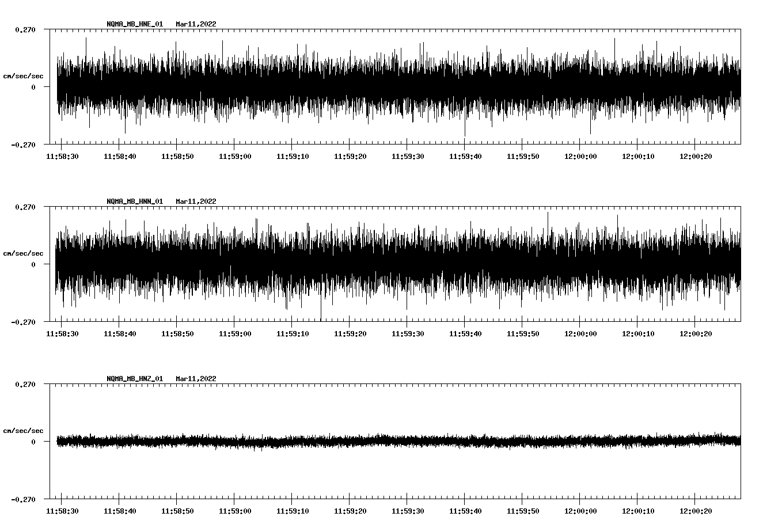The image size is (782, 532).
Task: Click the 0.270 upper limit on HNN axis
Action: pyautogui.click(x=25, y=207)
